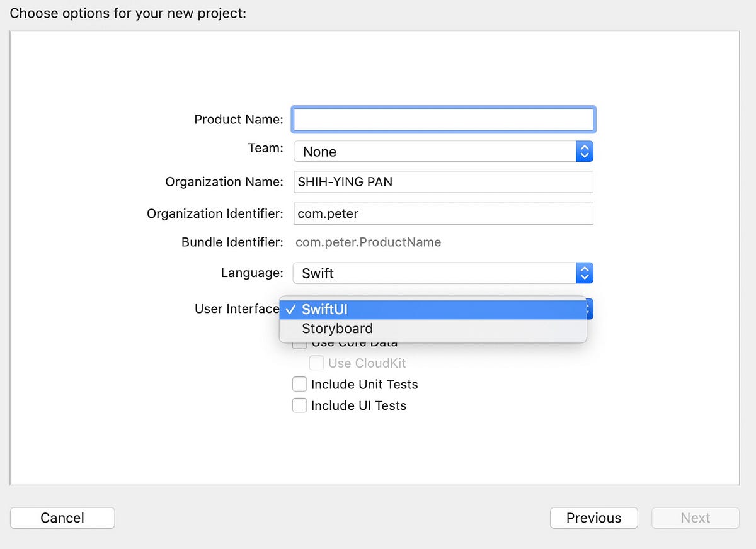Image resolution: width=756 pixels, height=549 pixels.
Task: Open the Team dropdown showing None
Action: (441, 151)
